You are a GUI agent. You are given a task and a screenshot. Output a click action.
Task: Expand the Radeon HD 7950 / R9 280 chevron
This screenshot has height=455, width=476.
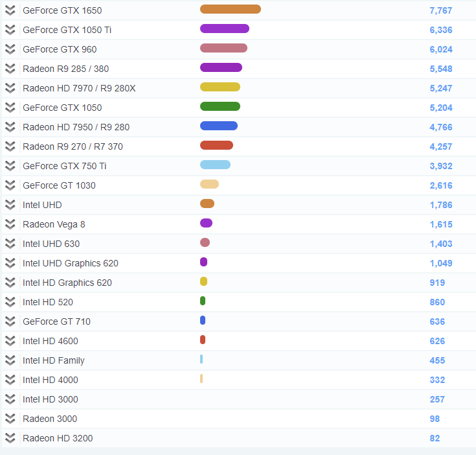click(10, 127)
